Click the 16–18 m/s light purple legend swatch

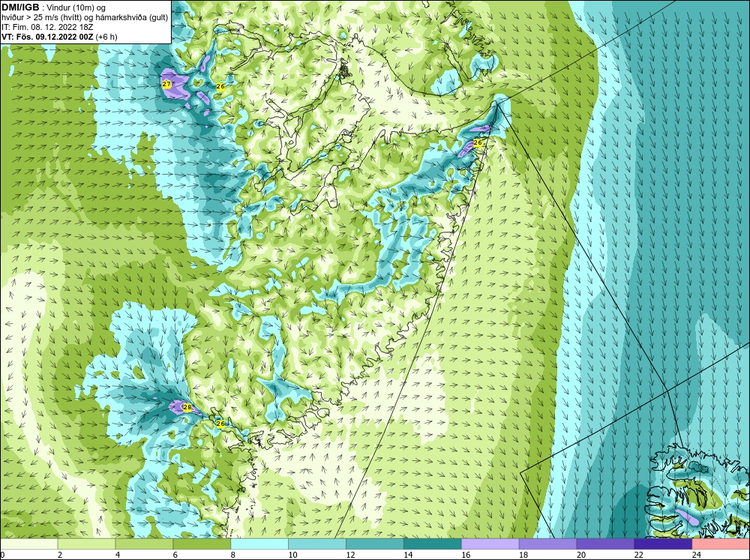(x=490, y=544)
